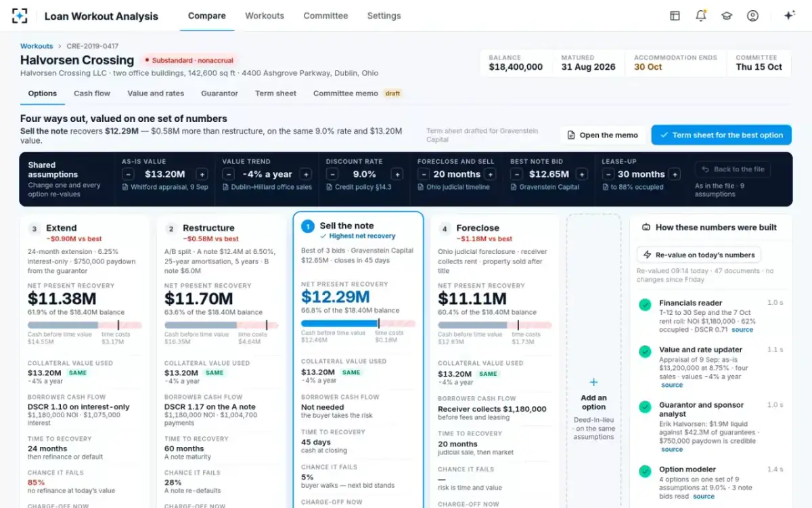
Task: Open Financials reader source link
Action: [742, 330]
